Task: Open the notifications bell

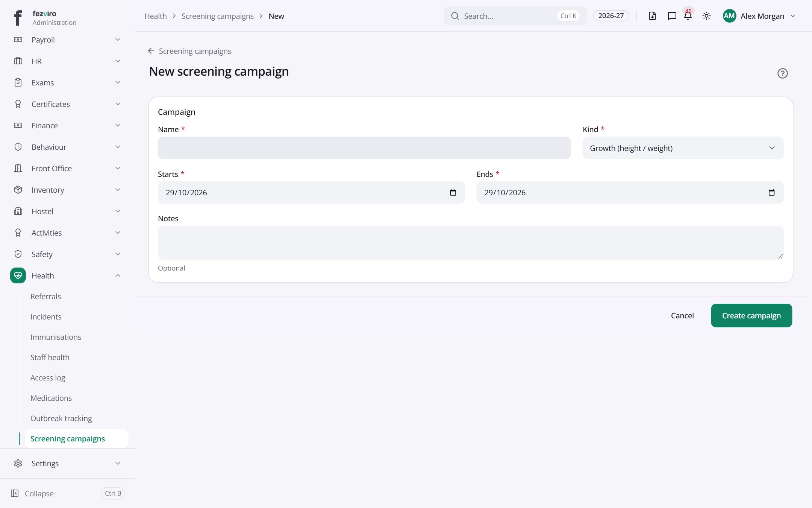Action: [x=688, y=16]
